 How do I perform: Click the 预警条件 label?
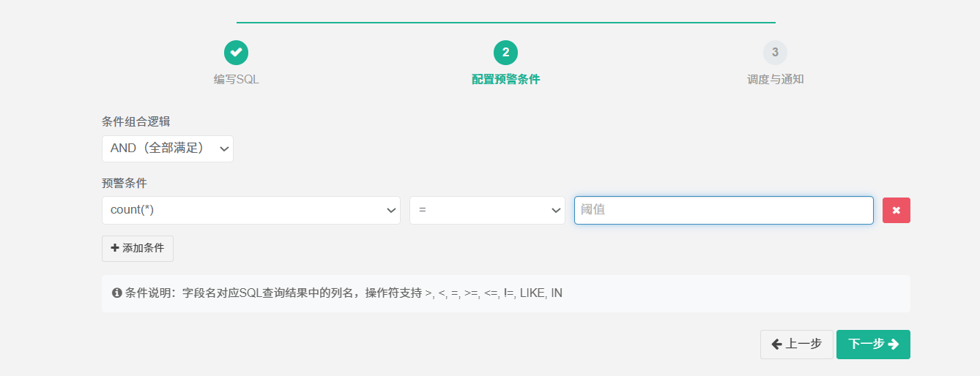click(125, 183)
